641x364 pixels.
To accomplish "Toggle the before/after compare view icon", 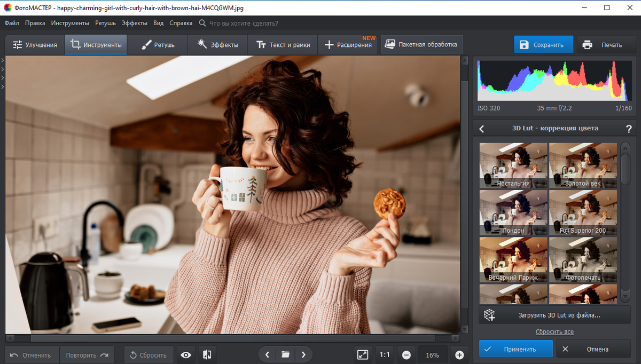I will pos(207,355).
